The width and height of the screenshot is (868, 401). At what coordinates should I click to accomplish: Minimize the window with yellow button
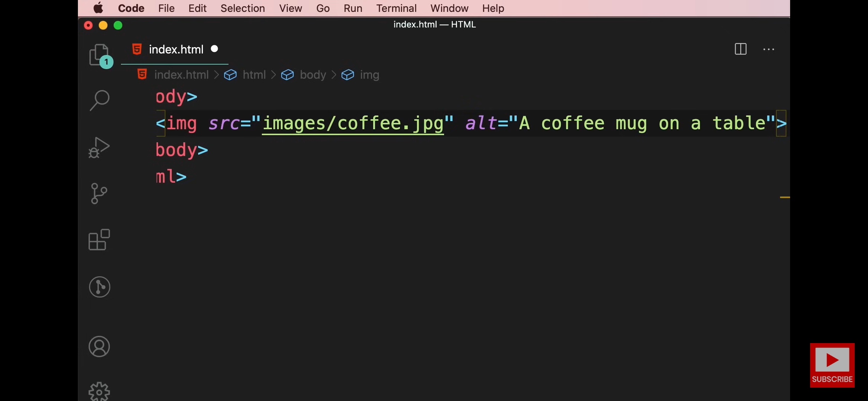tap(103, 25)
